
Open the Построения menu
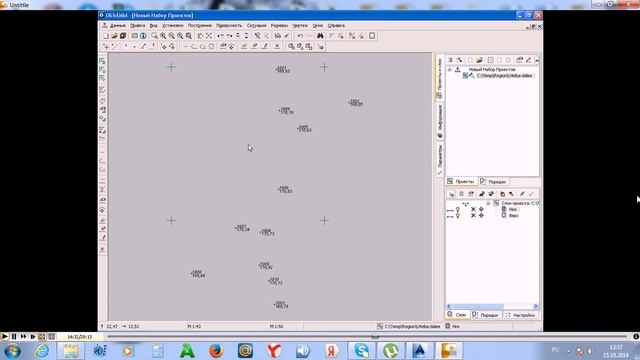point(200,25)
